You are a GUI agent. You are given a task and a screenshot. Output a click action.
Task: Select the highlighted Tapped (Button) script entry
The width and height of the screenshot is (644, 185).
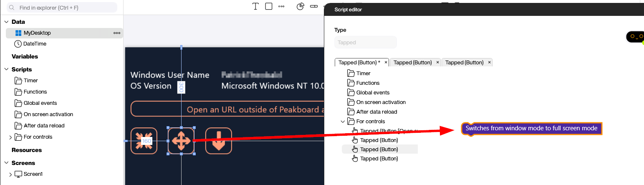(379, 150)
